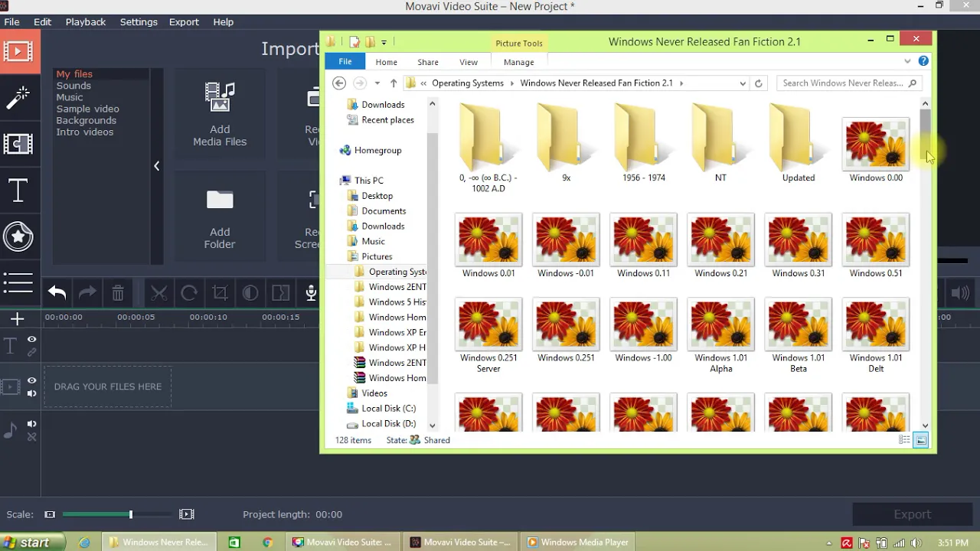The height and width of the screenshot is (551, 980).
Task: Open the Import tab in Movavi sidebar
Action: pyautogui.click(x=18, y=52)
